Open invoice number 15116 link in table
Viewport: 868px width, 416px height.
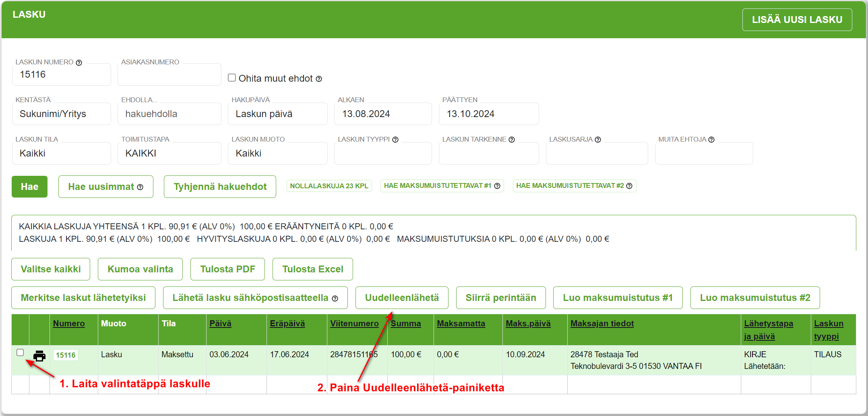[x=66, y=355]
